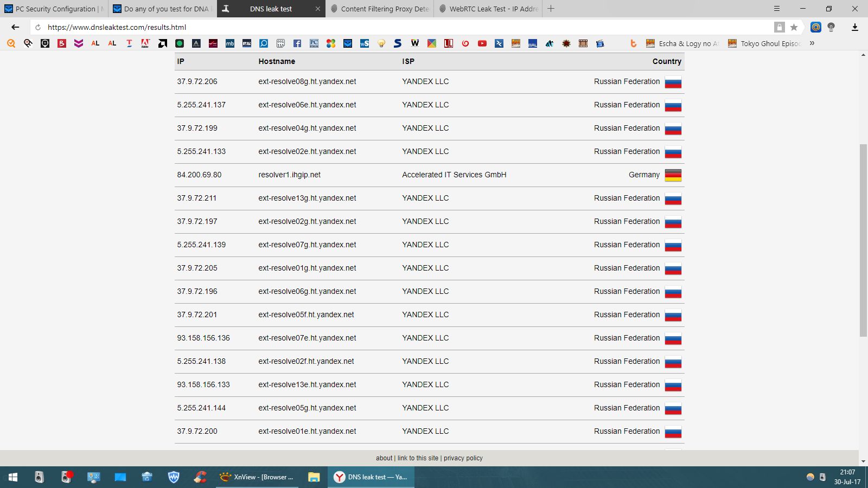
Task: Open the AMD bookmark icon
Action: [x=162, y=43]
